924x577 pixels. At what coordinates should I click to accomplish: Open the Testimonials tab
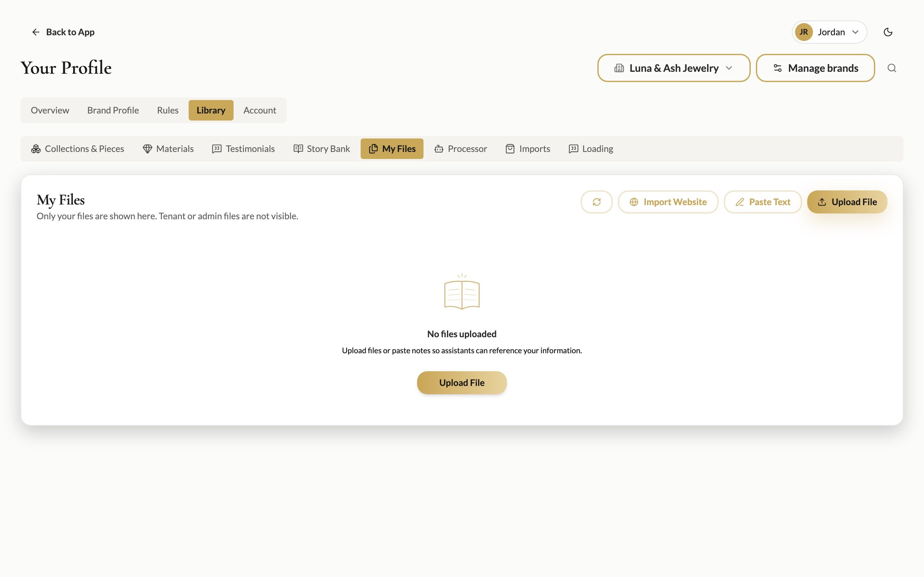point(243,149)
